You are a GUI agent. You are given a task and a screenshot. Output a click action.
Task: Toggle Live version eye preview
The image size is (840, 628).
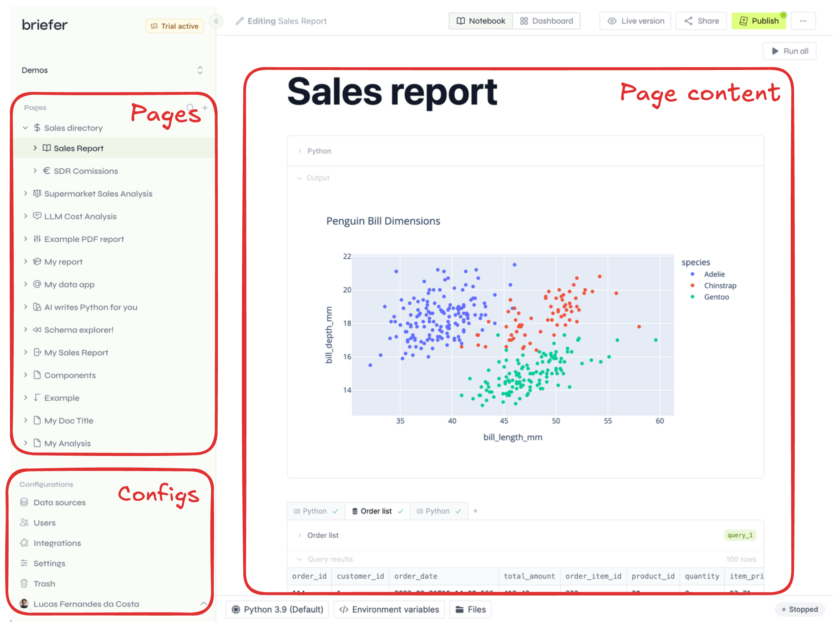point(635,21)
